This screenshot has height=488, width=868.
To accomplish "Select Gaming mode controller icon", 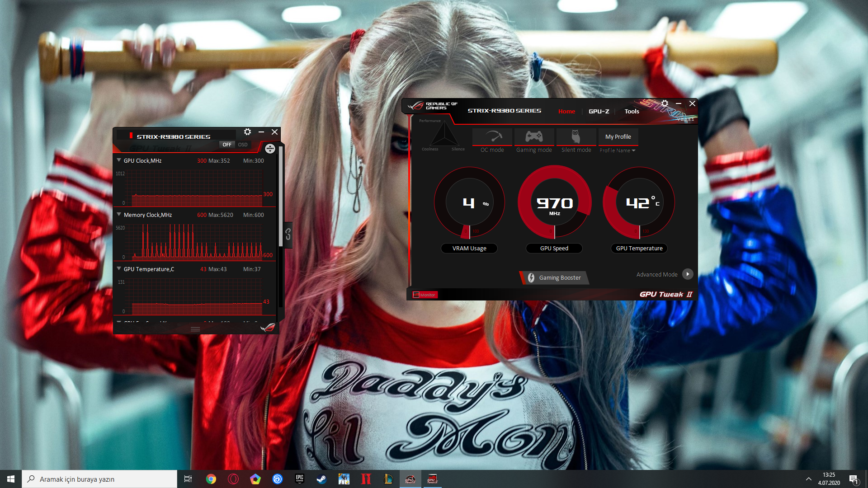I will pos(534,137).
